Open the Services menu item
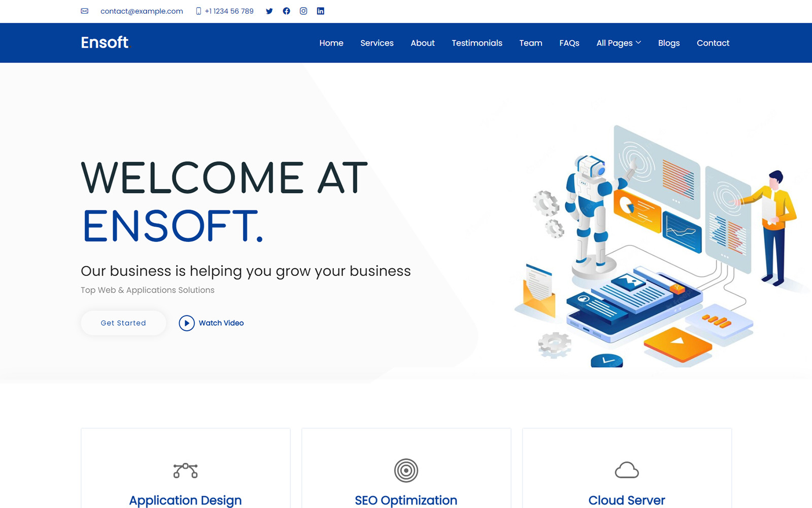Screen dimensions: 812x508 pos(377,43)
